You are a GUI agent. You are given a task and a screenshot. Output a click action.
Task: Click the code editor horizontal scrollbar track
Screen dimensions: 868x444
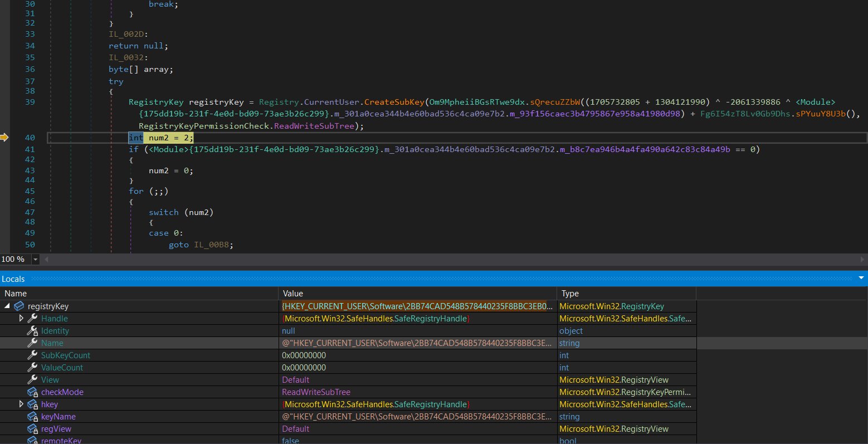click(446, 260)
